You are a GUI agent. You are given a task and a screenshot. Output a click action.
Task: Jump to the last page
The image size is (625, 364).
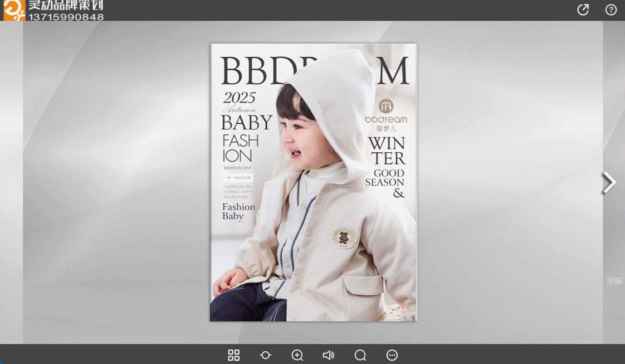[612, 310]
